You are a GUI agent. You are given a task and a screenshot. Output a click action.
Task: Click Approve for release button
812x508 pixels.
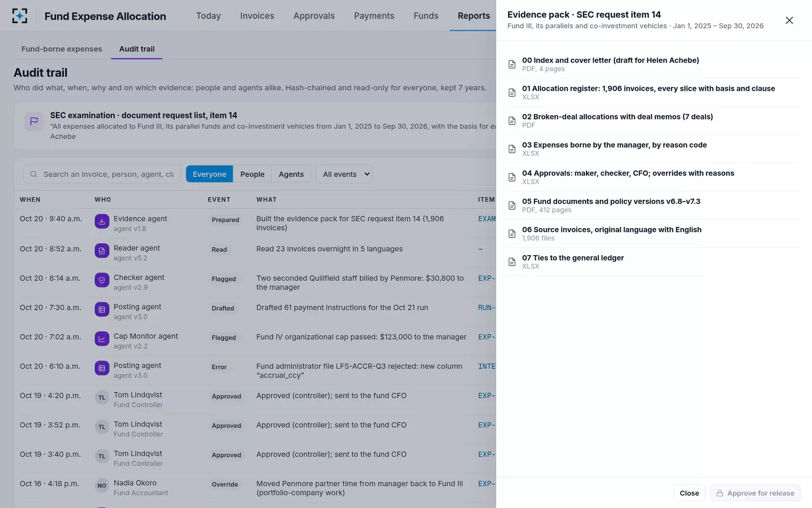coord(755,493)
